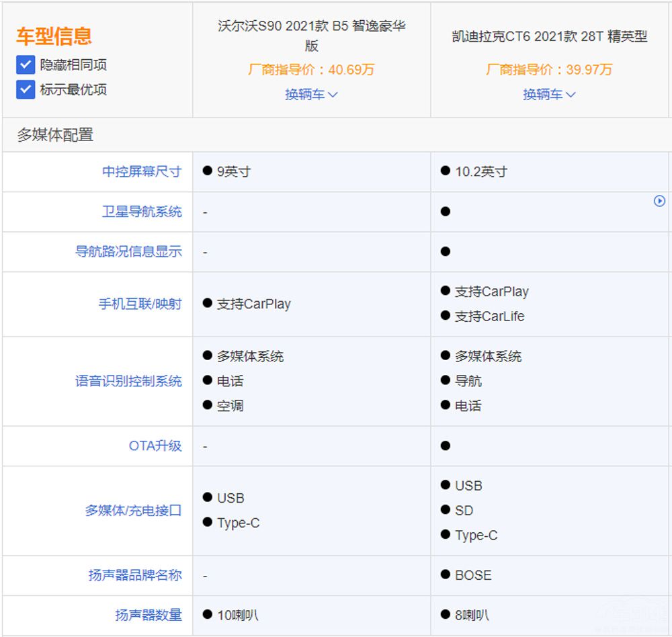672x637 pixels.
Task: Click Volvo price 厂商指导价 40.69万
Action: [311, 69]
